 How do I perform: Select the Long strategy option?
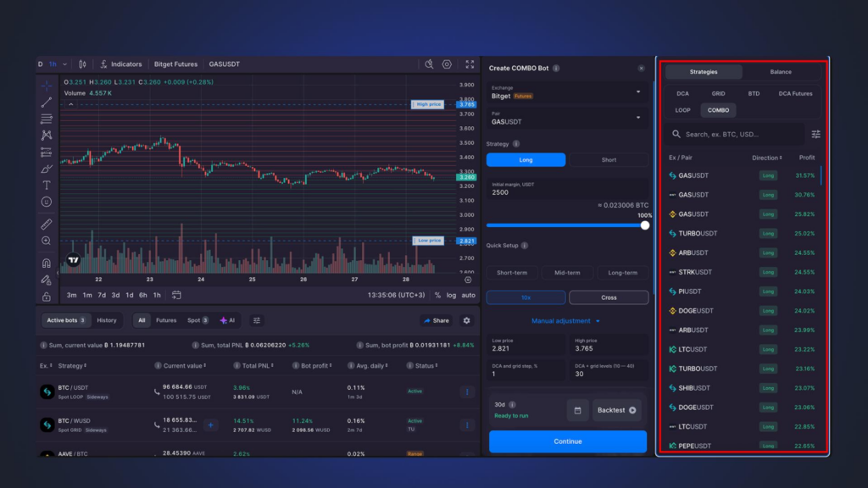point(526,160)
